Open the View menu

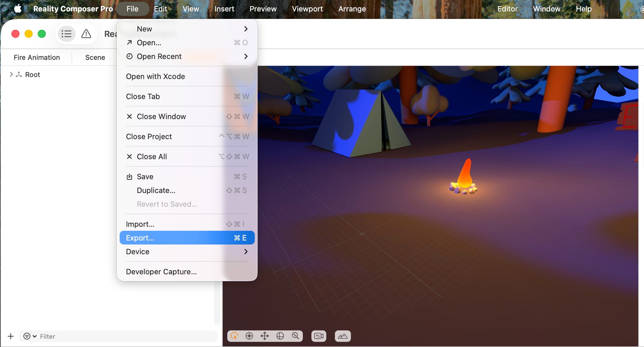[x=191, y=9]
